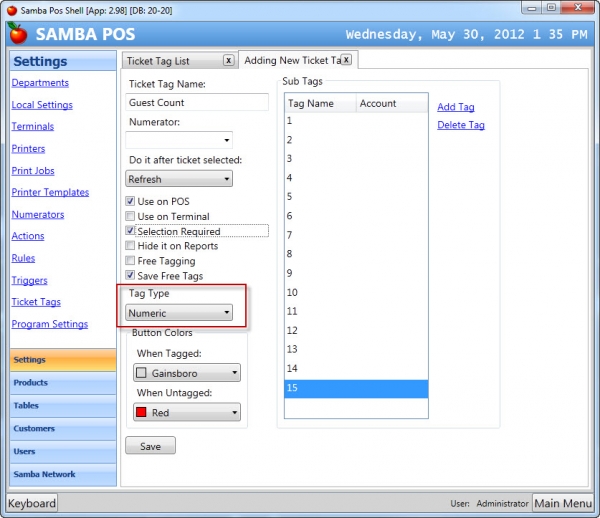Select sub tag row 8

356,254
